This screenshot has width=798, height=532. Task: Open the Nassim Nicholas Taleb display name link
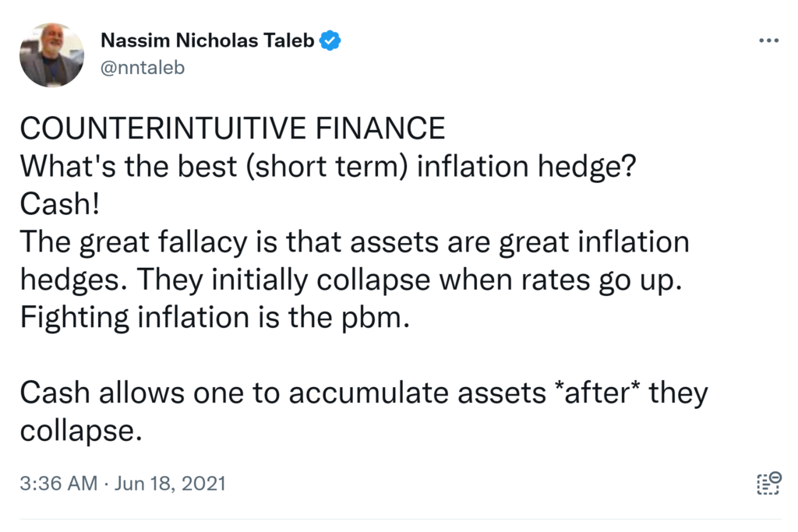207,41
